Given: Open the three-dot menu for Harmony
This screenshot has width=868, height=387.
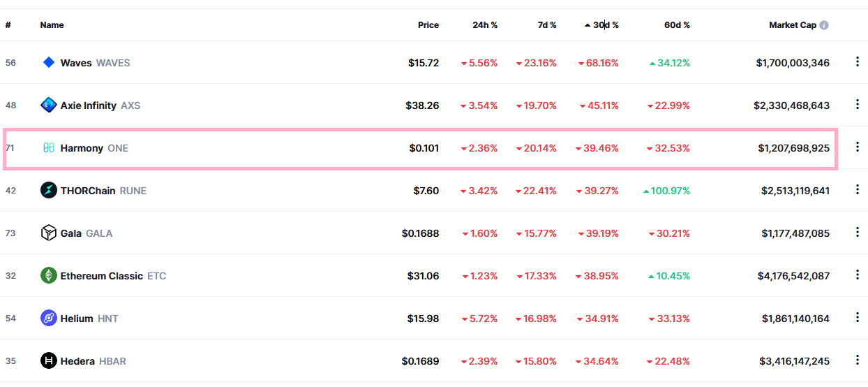Looking at the screenshot, I should (x=858, y=147).
